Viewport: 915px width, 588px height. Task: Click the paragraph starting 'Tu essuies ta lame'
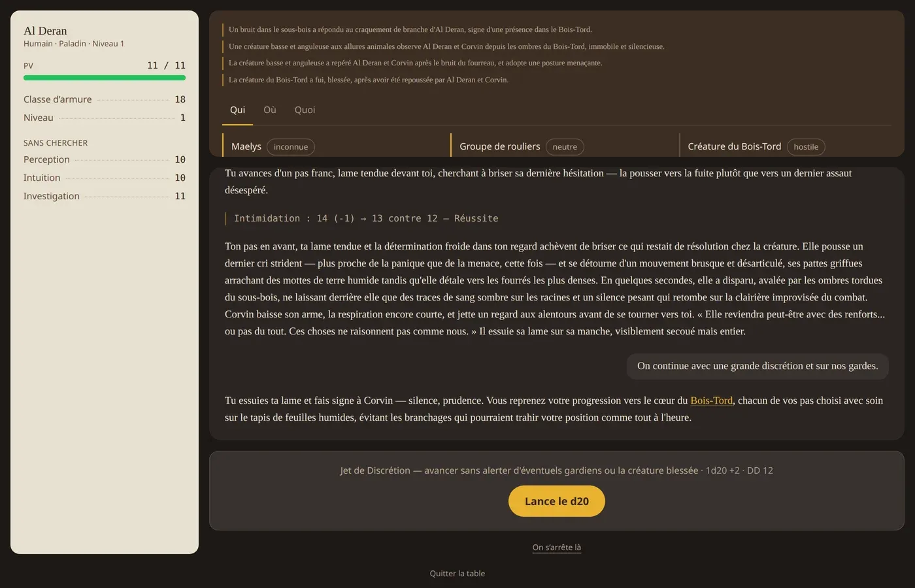click(x=557, y=409)
